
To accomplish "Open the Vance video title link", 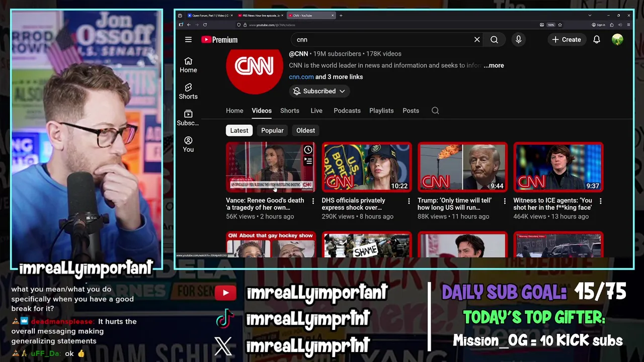I will (265, 204).
